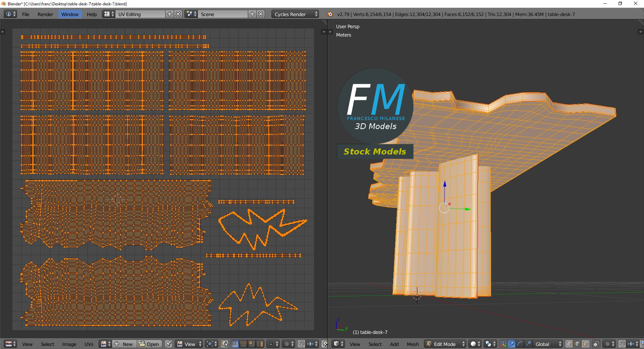644x349 pixels.
Task: Open the leftmost View menu of UV editor
Action: tap(27, 344)
